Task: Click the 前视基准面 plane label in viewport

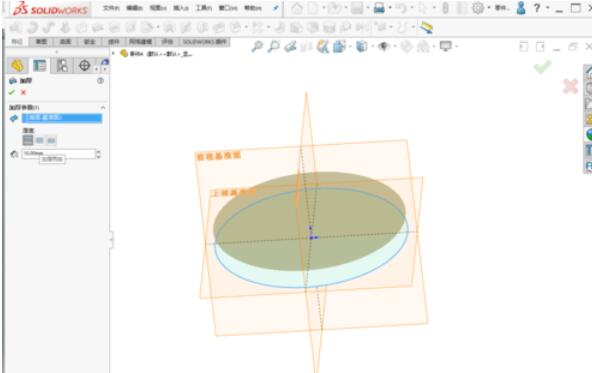Action: (x=219, y=156)
